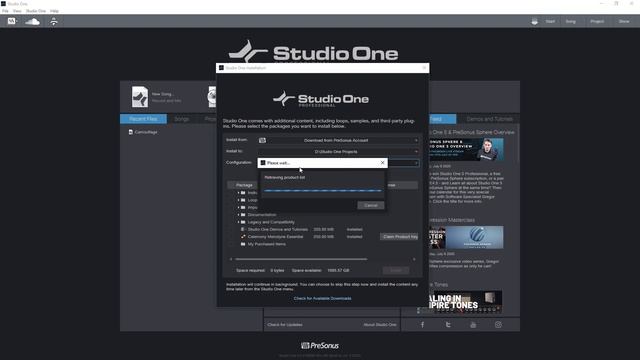Open the YouTube icon in footer
Image resolution: width=640 pixels, height=360 pixels.
click(x=473, y=325)
